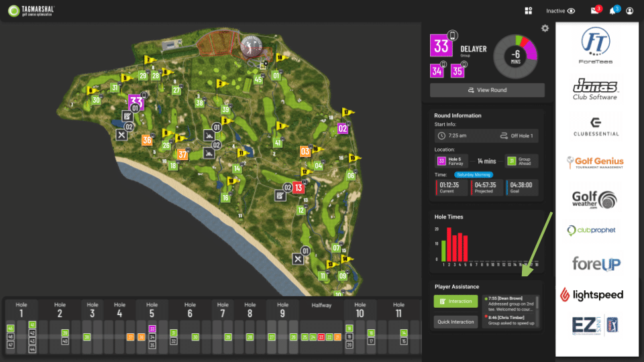Open the foreUP logo
Image resolution: width=644 pixels, height=362 pixels.
tap(596, 263)
